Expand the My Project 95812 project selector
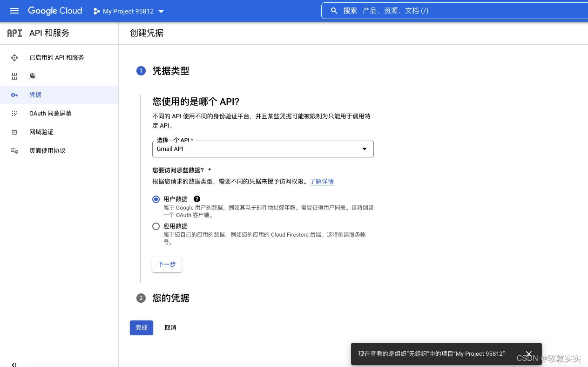The height and width of the screenshot is (367, 588). coord(128,11)
